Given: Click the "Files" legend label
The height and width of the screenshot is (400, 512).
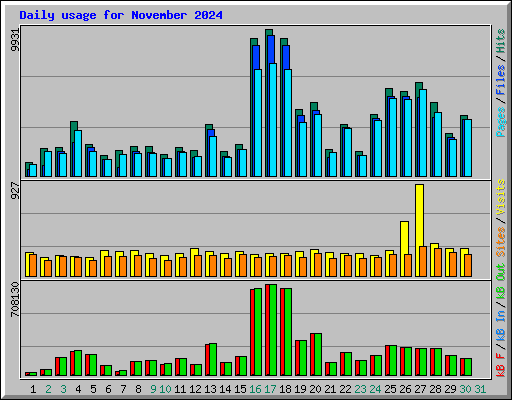Looking at the screenshot, I should coord(501,80).
